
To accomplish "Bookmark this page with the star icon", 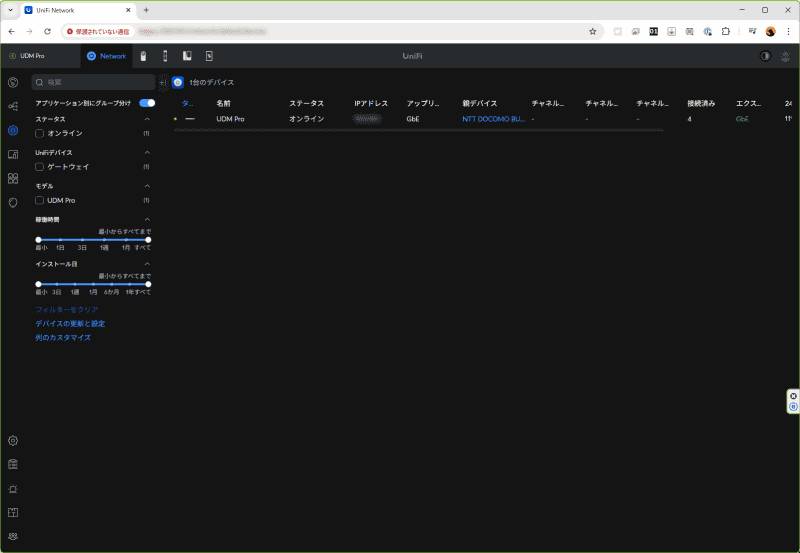I will click(x=592, y=32).
